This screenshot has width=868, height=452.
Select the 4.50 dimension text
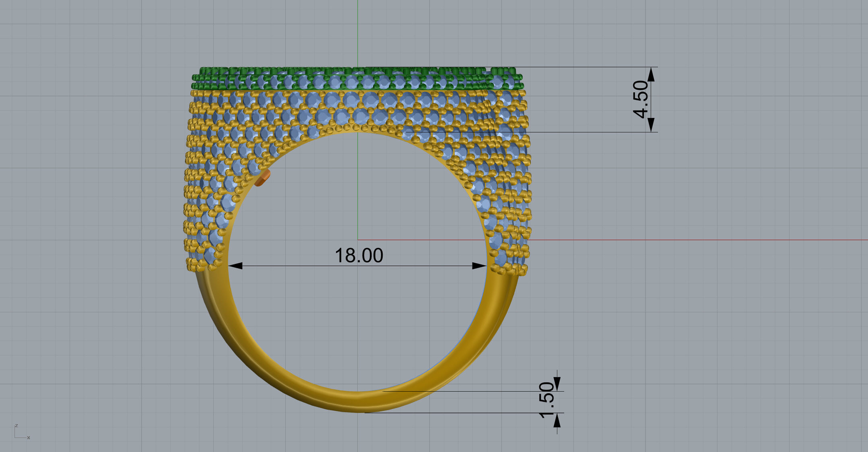[x=641, y=99]
